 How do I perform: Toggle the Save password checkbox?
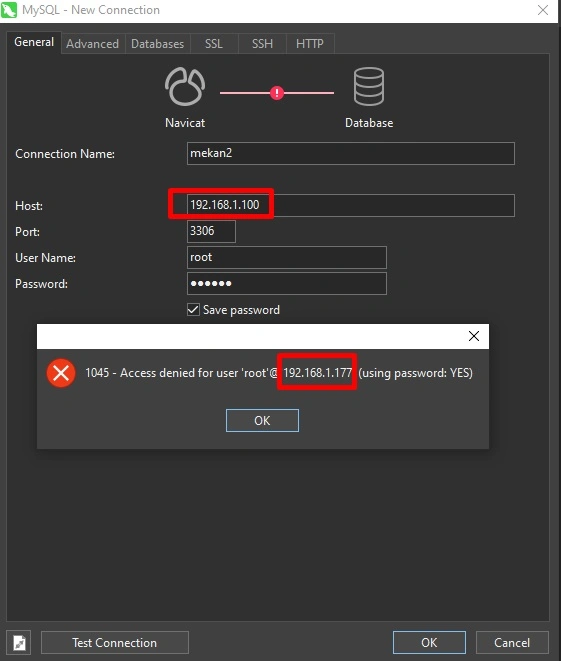[193, 310]
